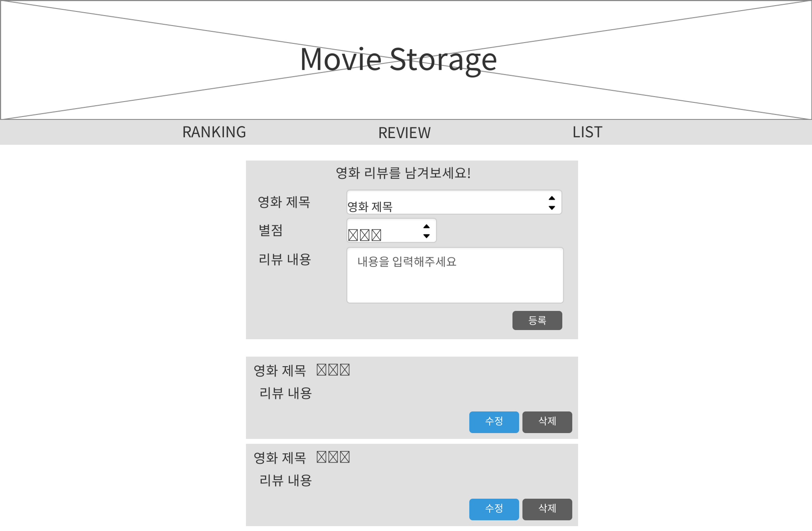Click star rating icons on first review
This screenshot has width=812, height=531.
333,370
